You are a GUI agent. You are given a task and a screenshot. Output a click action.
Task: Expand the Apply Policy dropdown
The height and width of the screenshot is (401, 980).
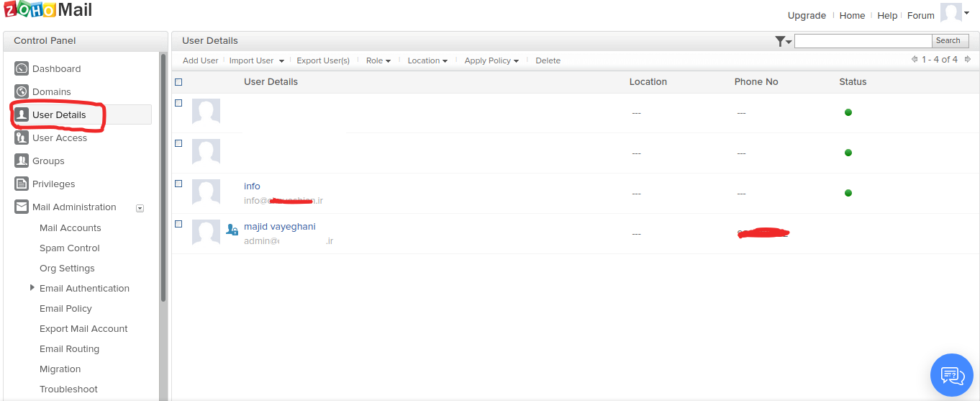pyautogui.click(x=491, y=60)
